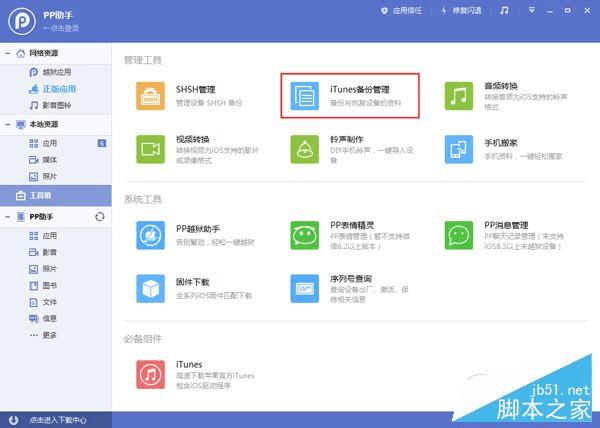Collapse the 本地资源 section
The height and width of the screenshot is (428, 600).
(x=8, y=124)
